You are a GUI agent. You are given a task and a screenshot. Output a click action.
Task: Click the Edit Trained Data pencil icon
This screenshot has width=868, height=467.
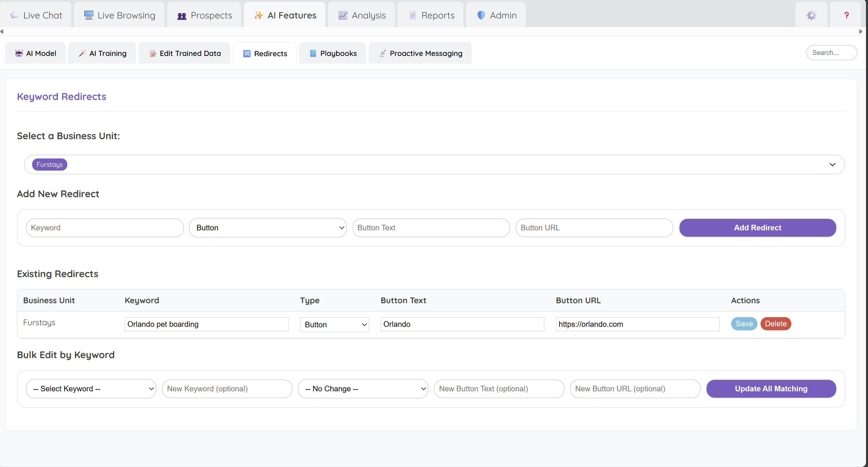click(152, 53)
